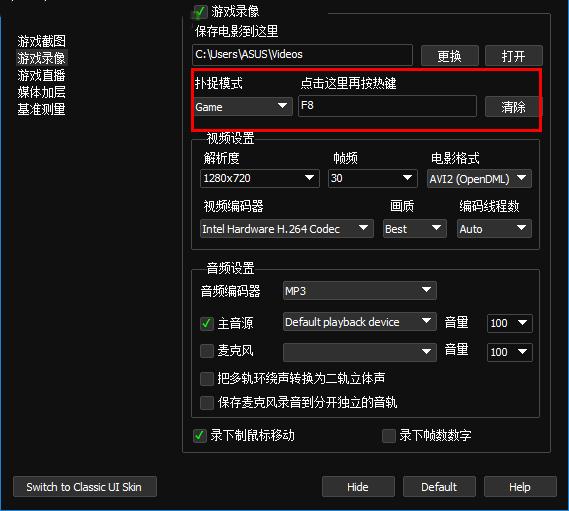Check 保存麦克风录音到分开独立的音轨 option

(x=206, y=402)
